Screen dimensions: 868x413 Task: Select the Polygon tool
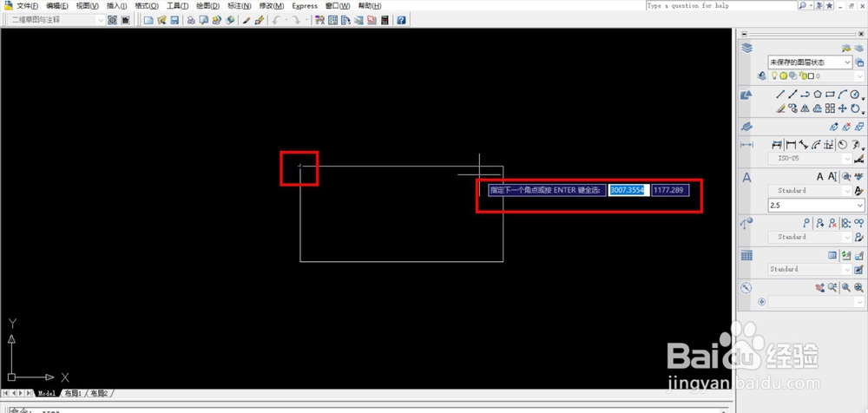(818, 94)
